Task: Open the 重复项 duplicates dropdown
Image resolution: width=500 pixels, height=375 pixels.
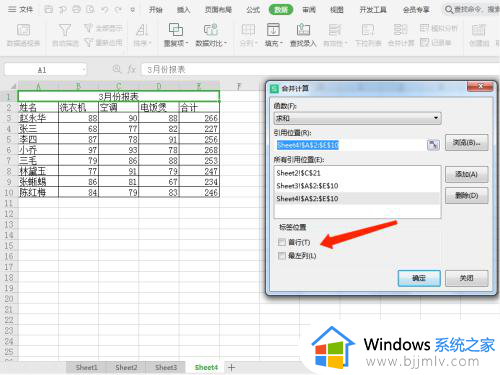Action: (176, 35)
